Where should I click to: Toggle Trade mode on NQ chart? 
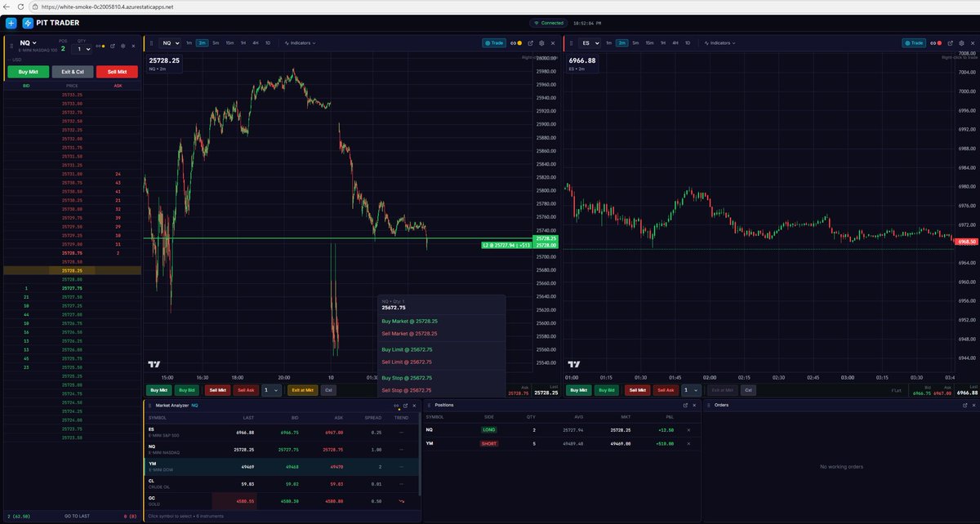[493, 43]
